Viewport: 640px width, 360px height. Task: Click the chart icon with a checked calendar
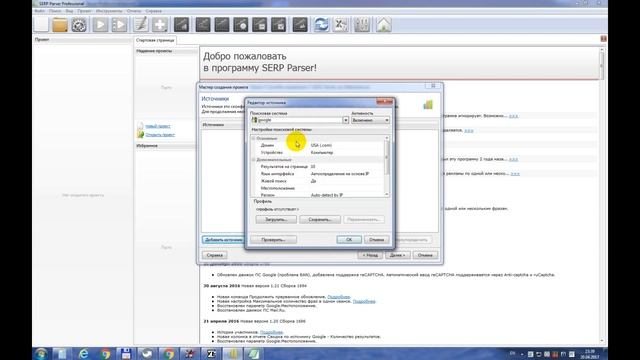279,25
